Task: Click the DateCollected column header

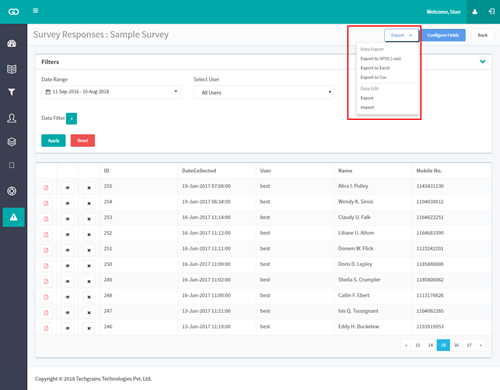Action: pos(199,171)
